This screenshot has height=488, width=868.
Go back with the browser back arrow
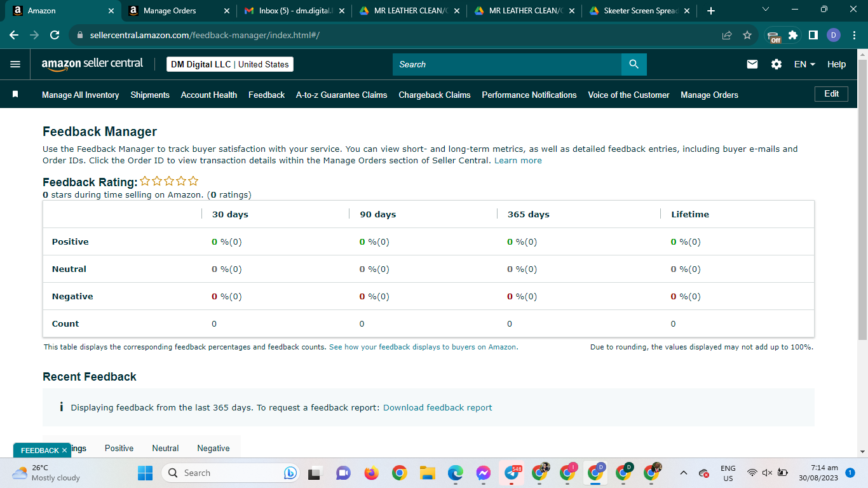click(x=14, y=35)
